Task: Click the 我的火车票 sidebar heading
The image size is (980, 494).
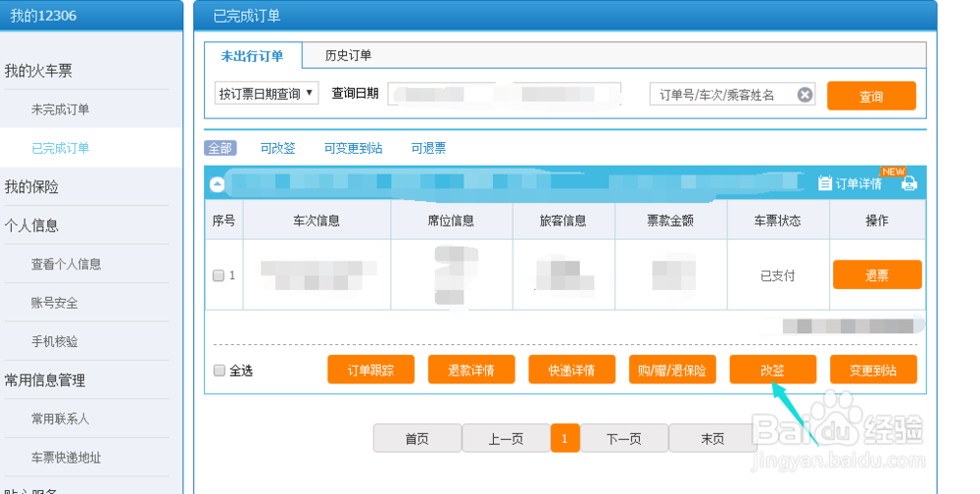Action: point(38,71)
